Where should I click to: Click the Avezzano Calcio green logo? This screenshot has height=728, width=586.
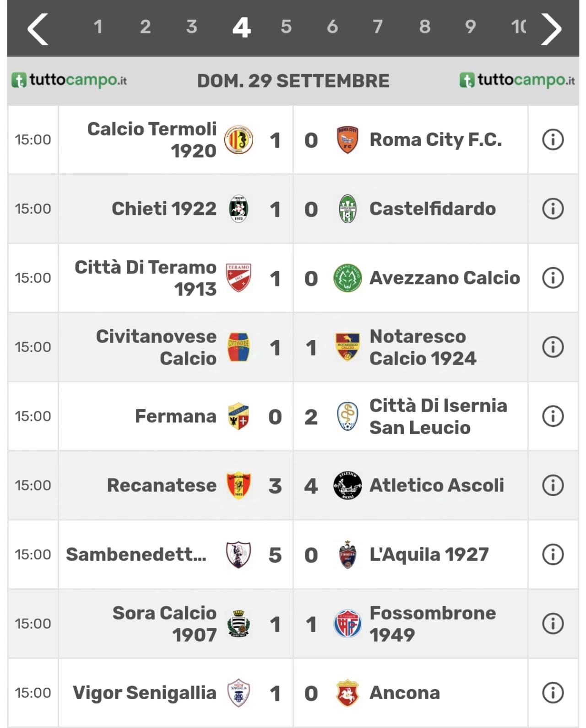347,278
